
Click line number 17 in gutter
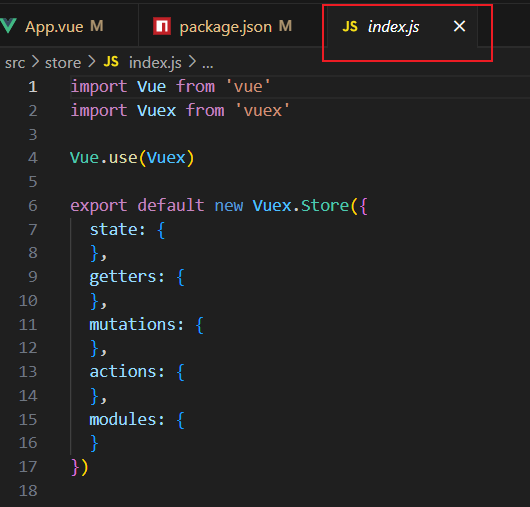click(x=28, y=467)
